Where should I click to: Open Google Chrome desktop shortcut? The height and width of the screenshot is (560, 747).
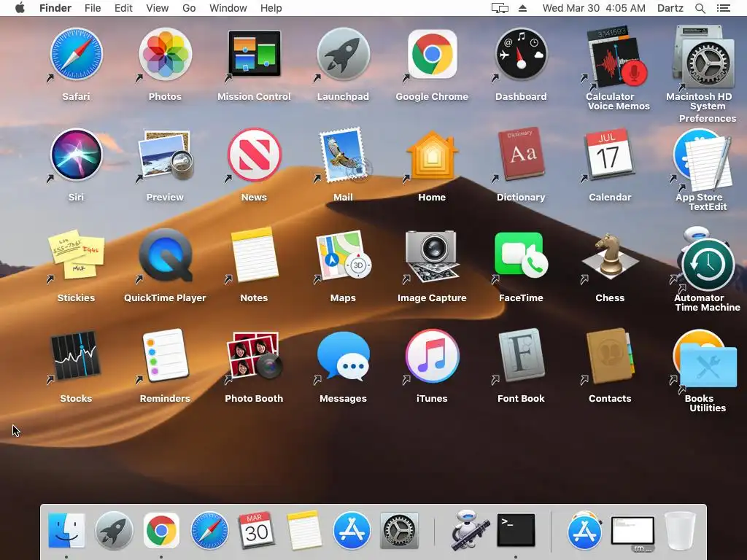tap(432, 54)
